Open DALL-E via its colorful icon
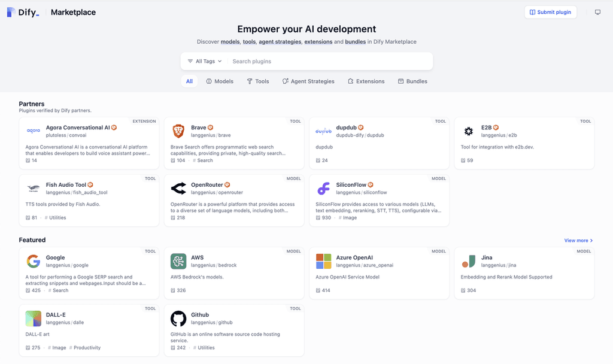Image resolution: width=613 pixels, height=364 pixels. pyautogui.click(x=33, y=318)
